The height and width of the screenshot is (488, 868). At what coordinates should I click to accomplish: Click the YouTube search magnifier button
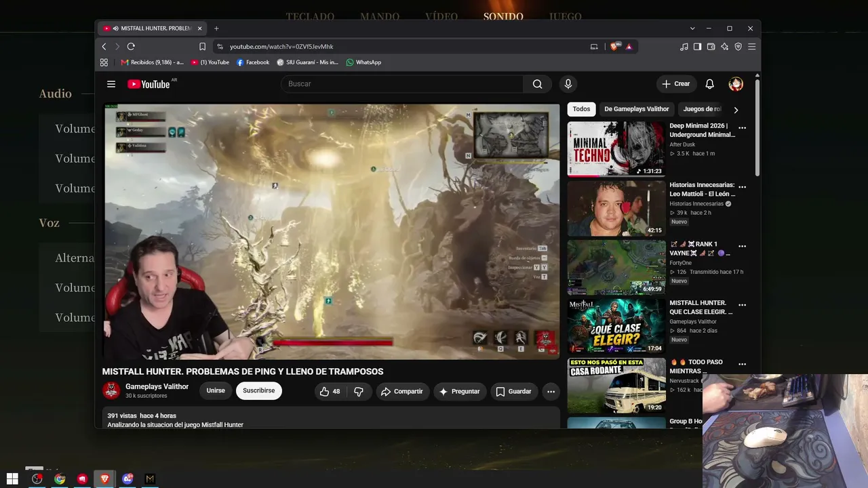537,84
